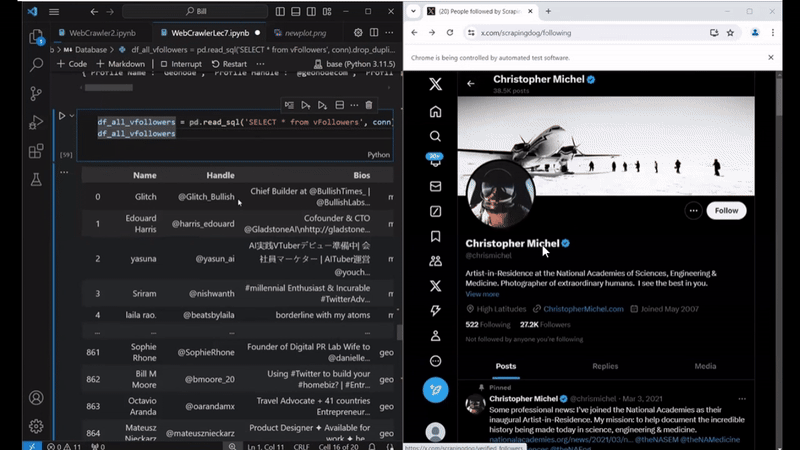Image resolution: width=800 pixels, height=450 pixels.
Task: Open the Manage gear in VS Code activity bar
Action: [x=36, y=426]
